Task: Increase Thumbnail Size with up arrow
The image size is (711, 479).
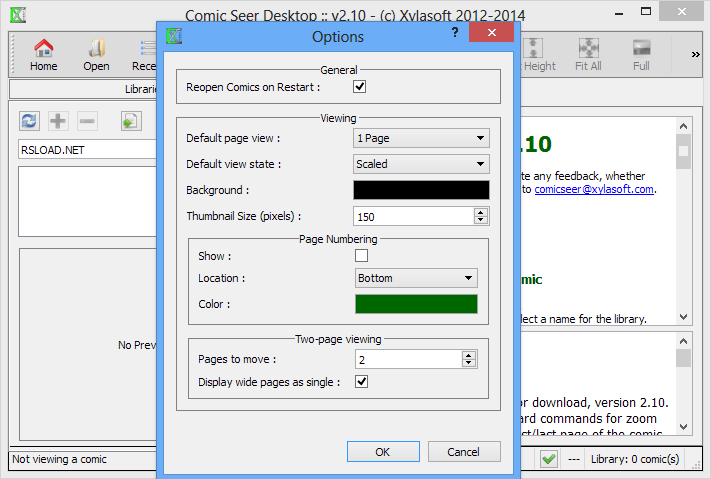Action: 481,212
